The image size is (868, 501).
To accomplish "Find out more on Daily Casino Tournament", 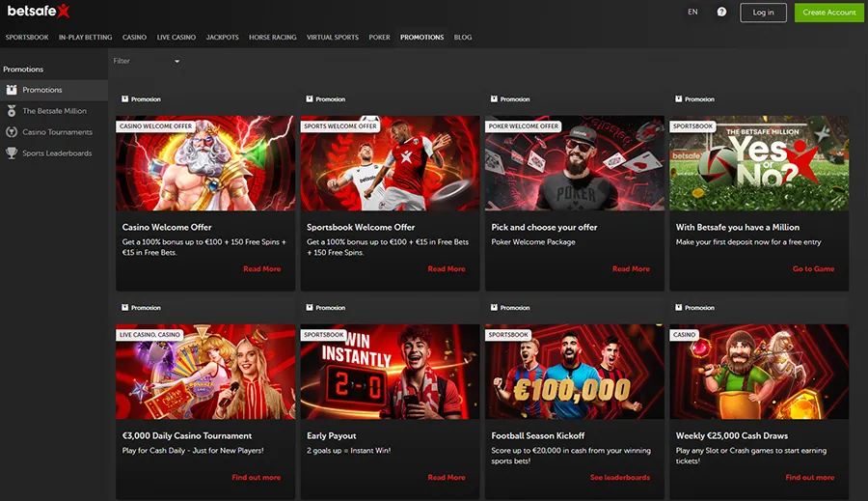I will [x=257, y=477].
